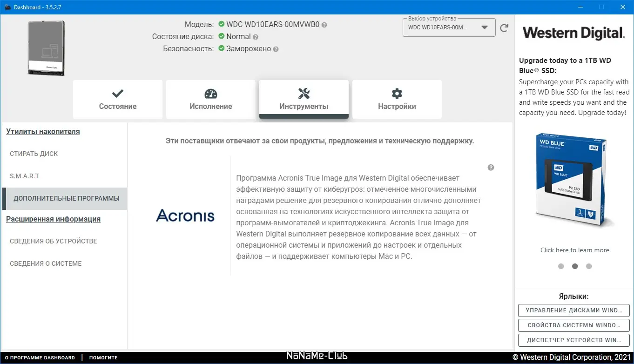This screenshot has height=364, width=634.
Task: Click the Заморожено security status text
Action: tap(249, 49)
